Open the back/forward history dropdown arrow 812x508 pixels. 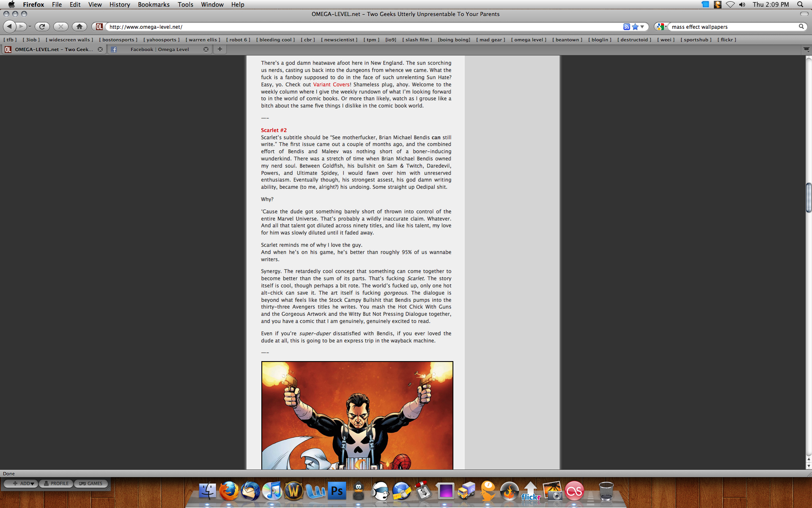30,27
